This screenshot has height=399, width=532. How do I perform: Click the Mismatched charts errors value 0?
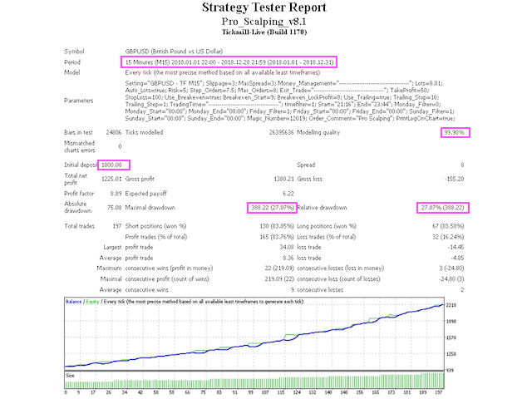point(120,146)
